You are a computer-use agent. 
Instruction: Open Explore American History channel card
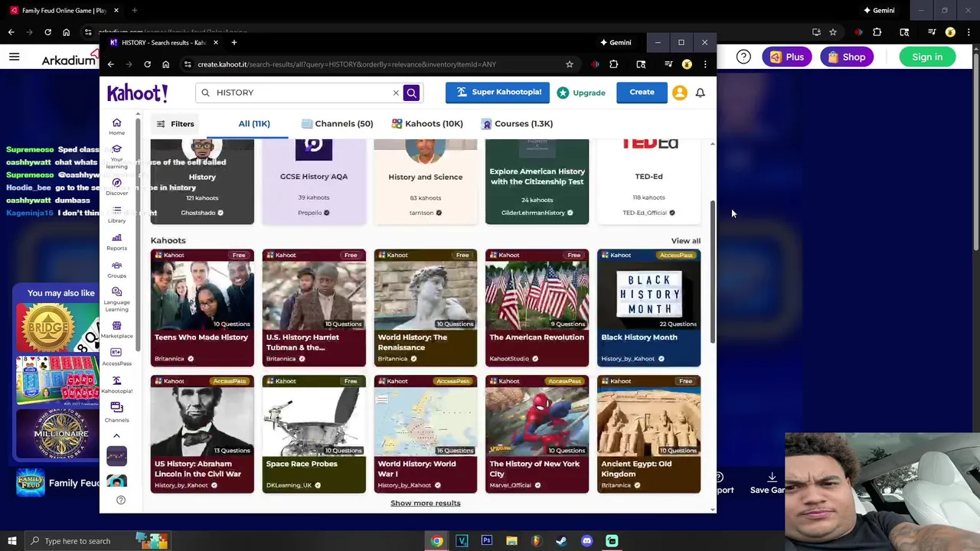537,182
